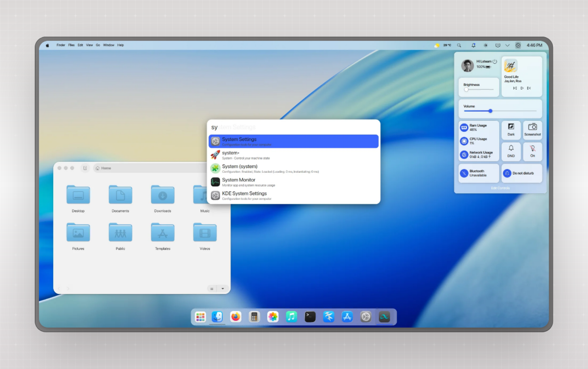This screenshot has height=369, width=588.
Task: Open the Go menu in the menu bar
Action: [x=98, y=45]
